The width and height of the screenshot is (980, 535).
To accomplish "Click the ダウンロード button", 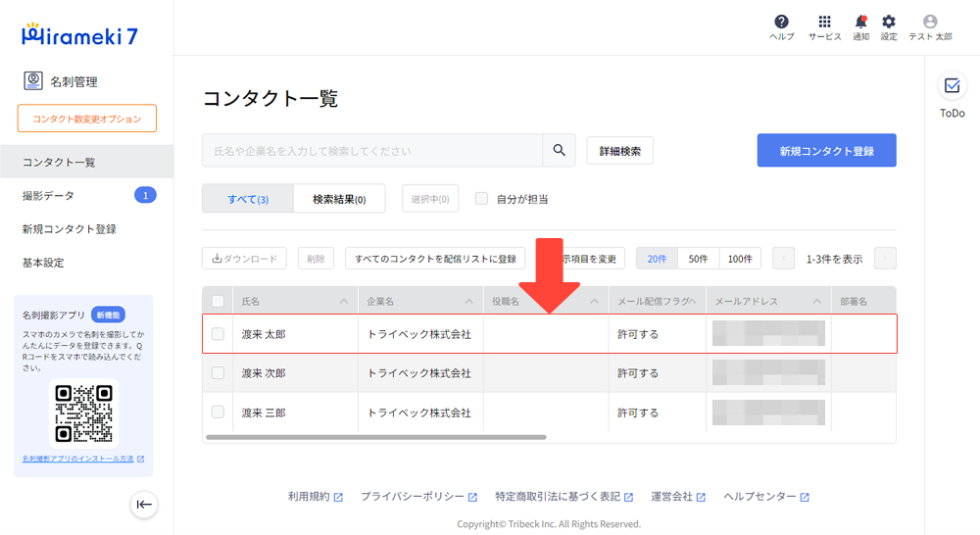I will coord(244,258).
